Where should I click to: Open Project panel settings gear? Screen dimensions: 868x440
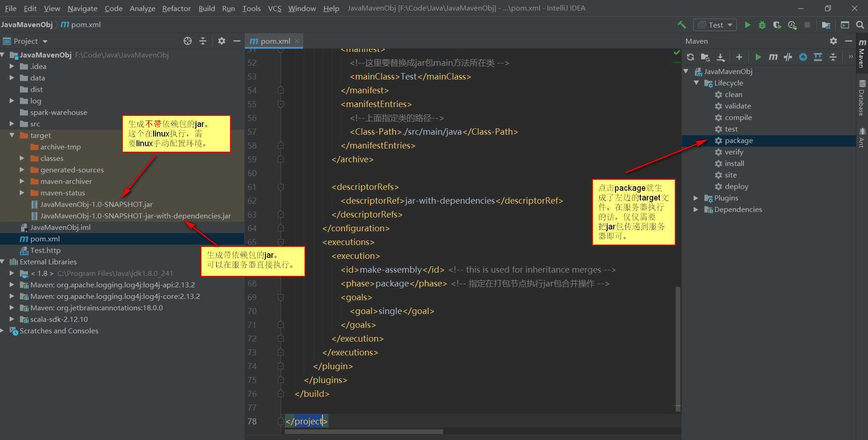pos(222,41)
